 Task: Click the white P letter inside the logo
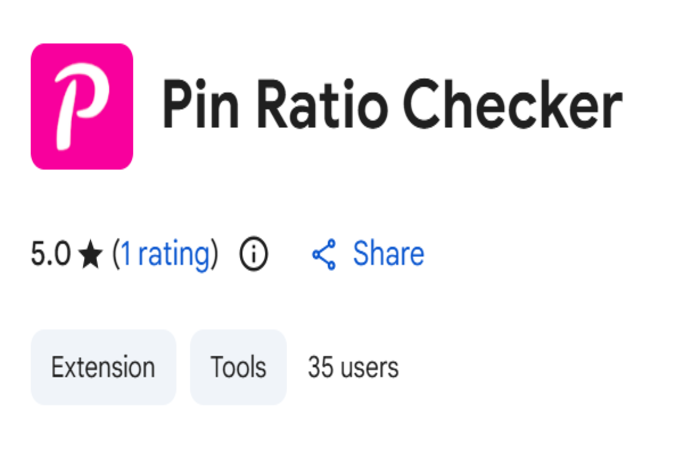pyautogui.click(x=80, y=106)
